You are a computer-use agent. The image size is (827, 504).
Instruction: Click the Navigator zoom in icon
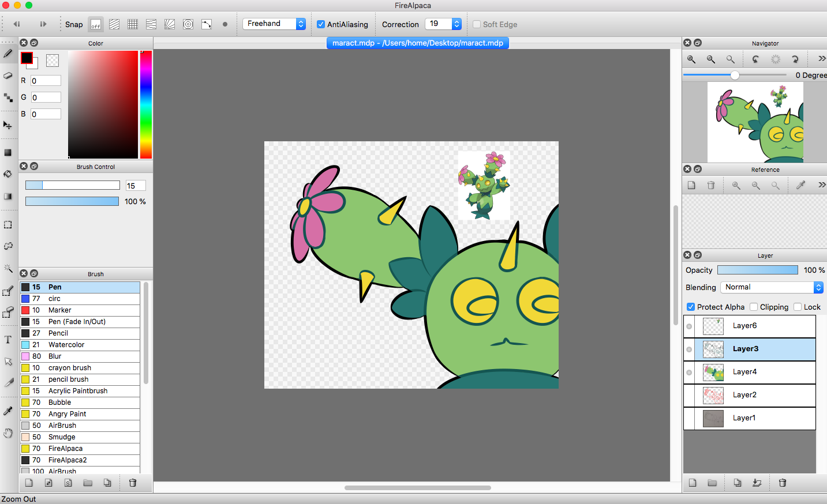(691, 59)
